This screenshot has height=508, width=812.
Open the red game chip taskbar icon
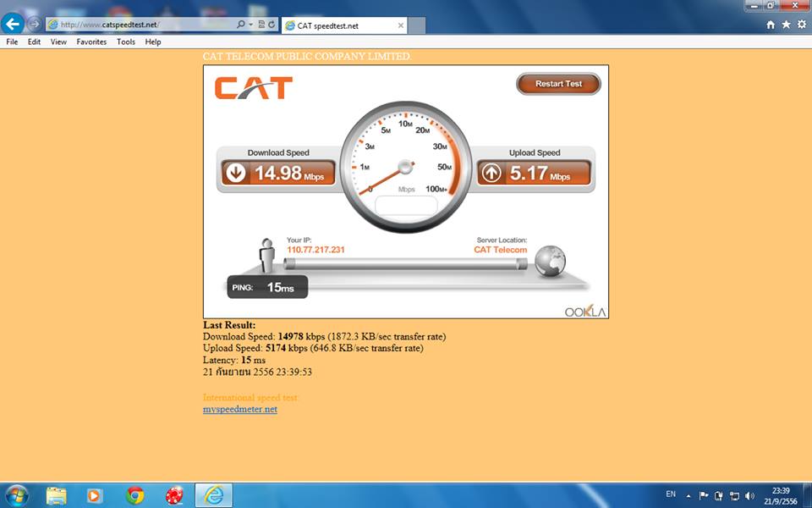[x=174, y=496]
